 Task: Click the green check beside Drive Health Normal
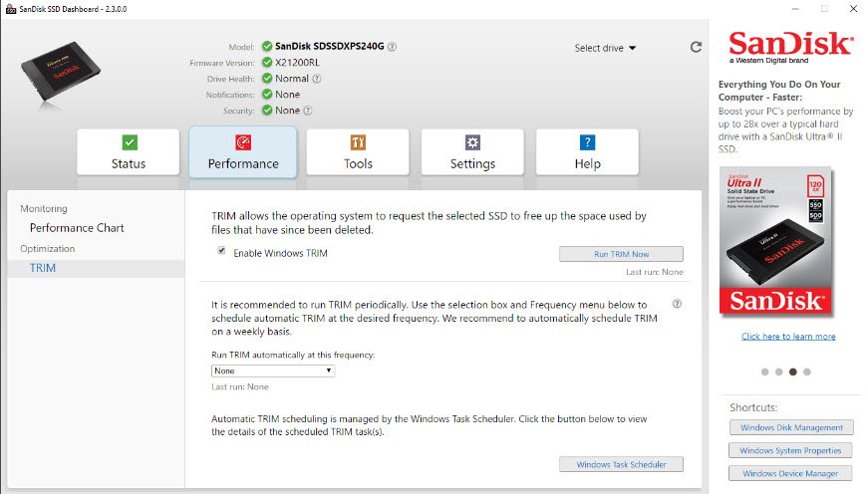(x=267, y=78)
